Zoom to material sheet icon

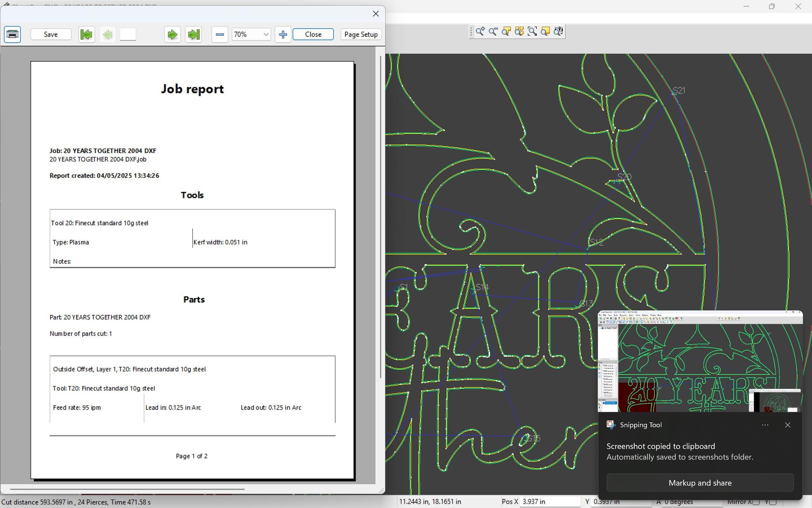pos(545,32)
